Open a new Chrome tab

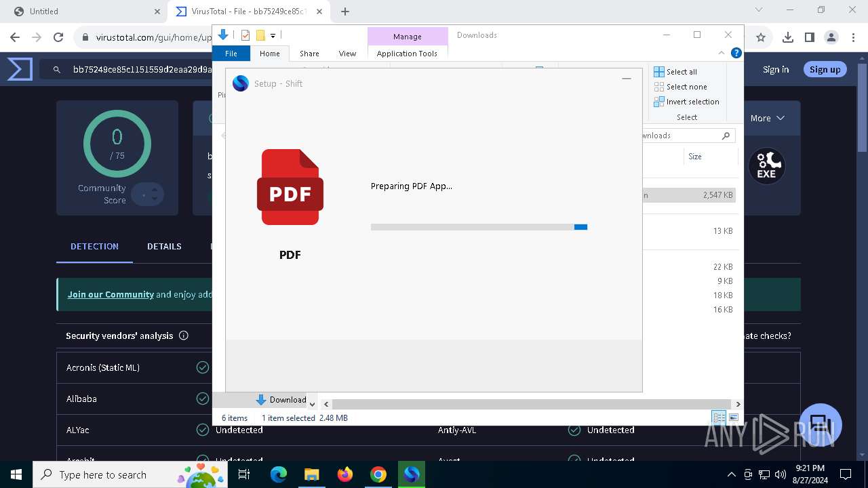345,12
